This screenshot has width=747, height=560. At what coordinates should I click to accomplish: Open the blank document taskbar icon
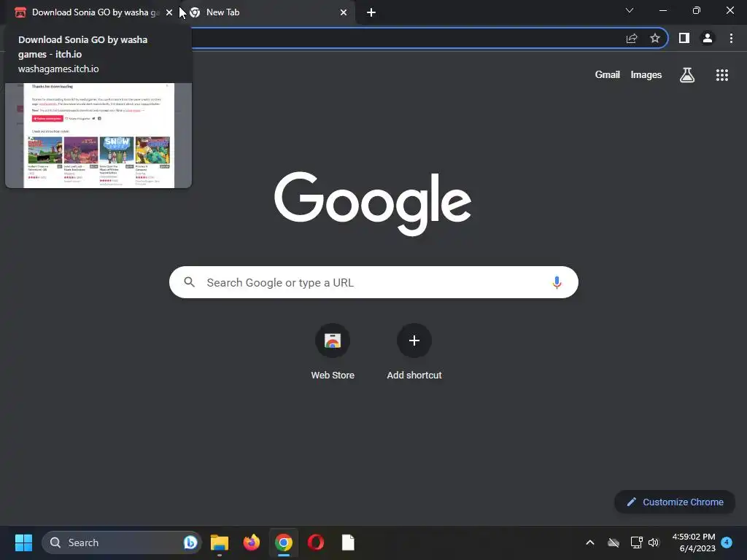[348, 542]
